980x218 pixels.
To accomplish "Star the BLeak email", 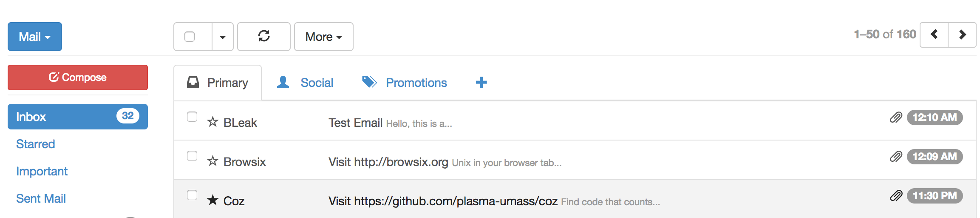I will pyautogui.click(x=212, y=122).
